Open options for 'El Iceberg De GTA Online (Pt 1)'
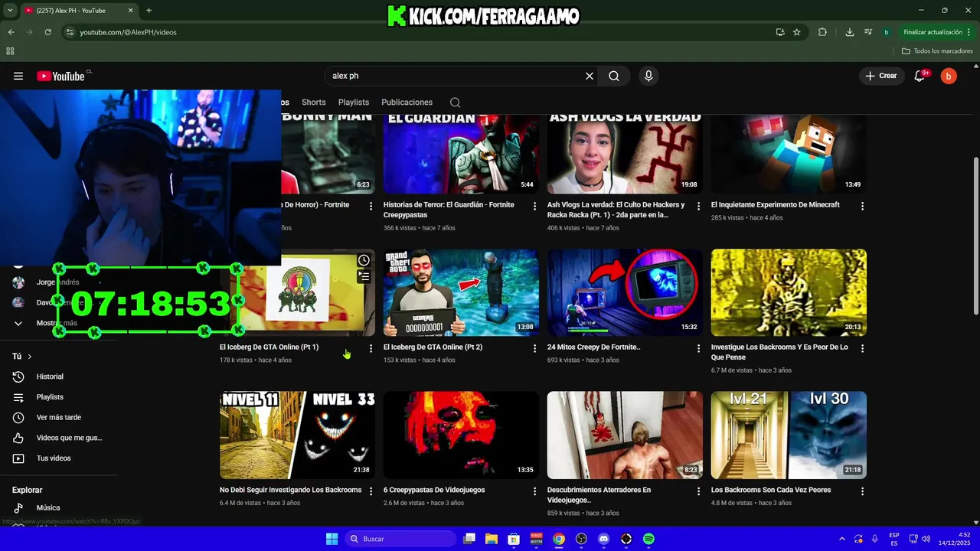980x551 pixels. tap(371, 348)
